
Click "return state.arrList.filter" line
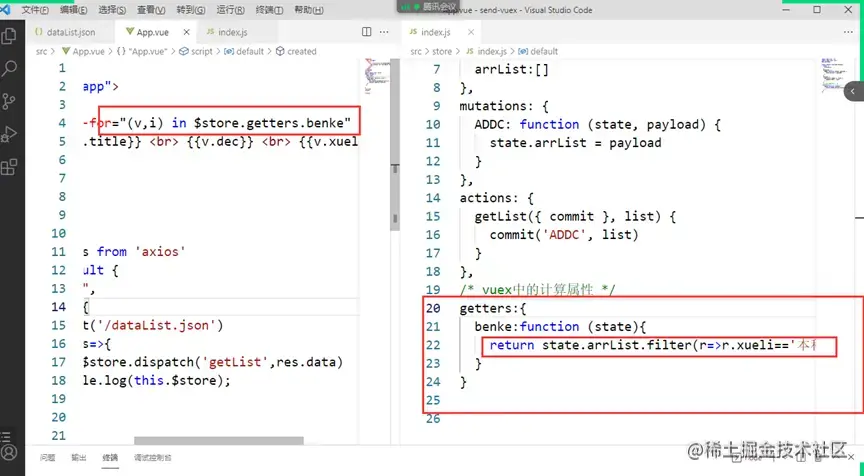tap(653, 345)
